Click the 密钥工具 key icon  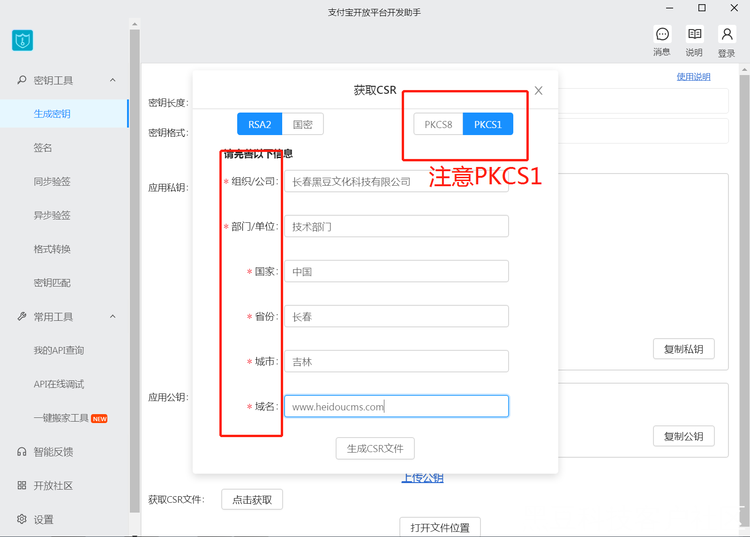(22, 80)
